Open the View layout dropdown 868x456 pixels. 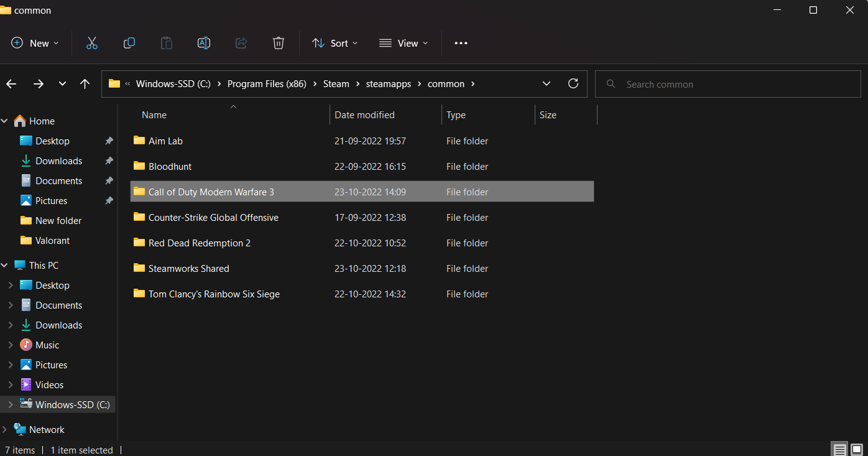pos(404,43)
